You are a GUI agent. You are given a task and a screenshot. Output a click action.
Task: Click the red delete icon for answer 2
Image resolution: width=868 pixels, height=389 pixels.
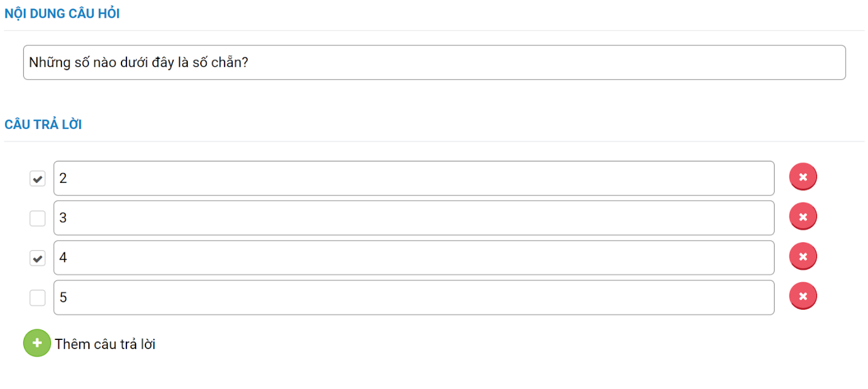tap(803, 177)
